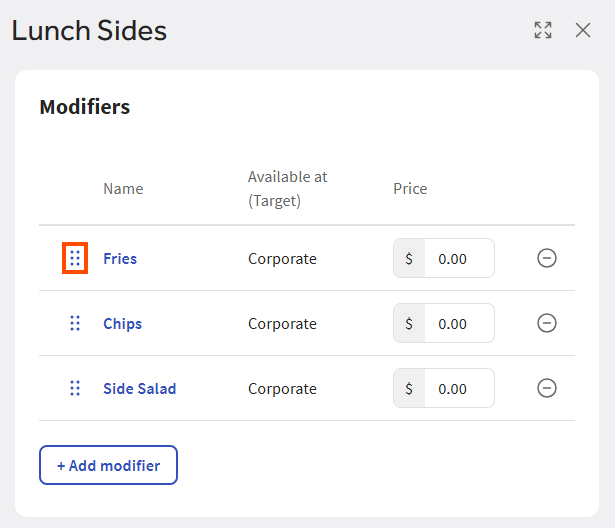Screen dimensions: 615x528
Task: Open the Chips modifier link
Action: pos(122,323)
